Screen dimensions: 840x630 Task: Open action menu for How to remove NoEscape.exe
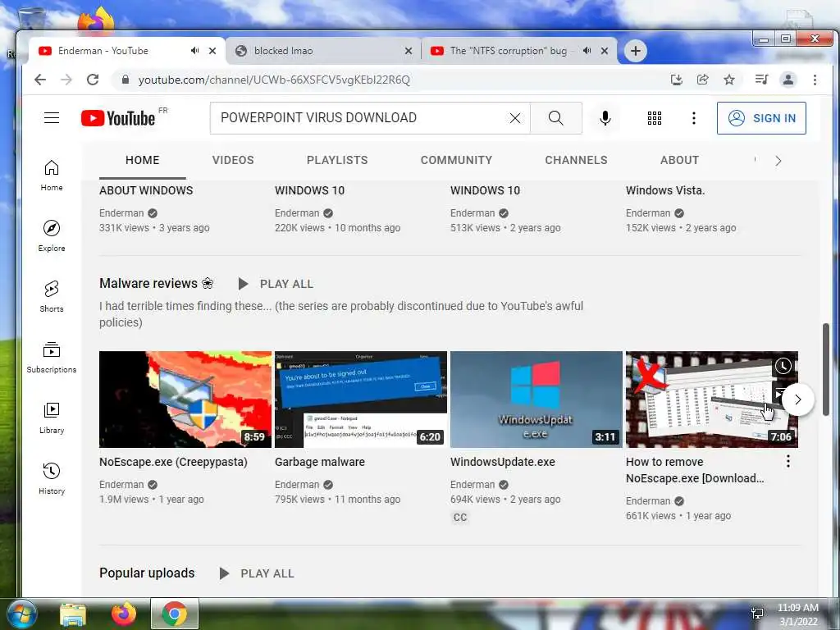(x=788, y=461)
